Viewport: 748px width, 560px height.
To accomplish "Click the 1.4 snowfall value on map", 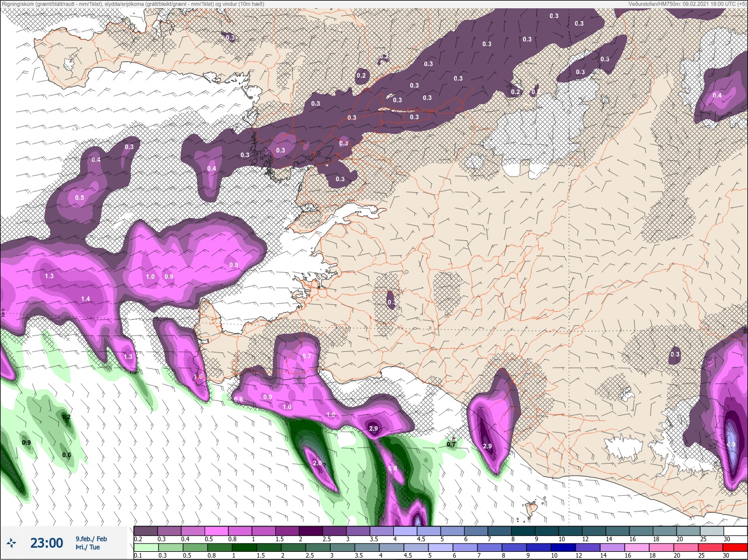I will click(85, 299).
